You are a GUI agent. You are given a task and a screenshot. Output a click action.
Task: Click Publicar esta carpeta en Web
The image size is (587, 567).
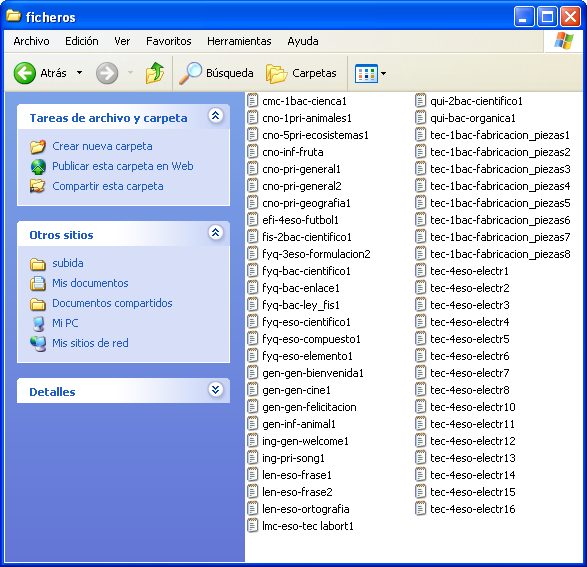tap(123, 166)
